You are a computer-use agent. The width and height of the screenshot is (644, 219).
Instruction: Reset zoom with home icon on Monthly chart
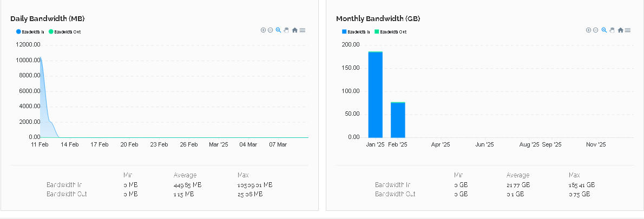pyautogui.click(x=620, y=30)
